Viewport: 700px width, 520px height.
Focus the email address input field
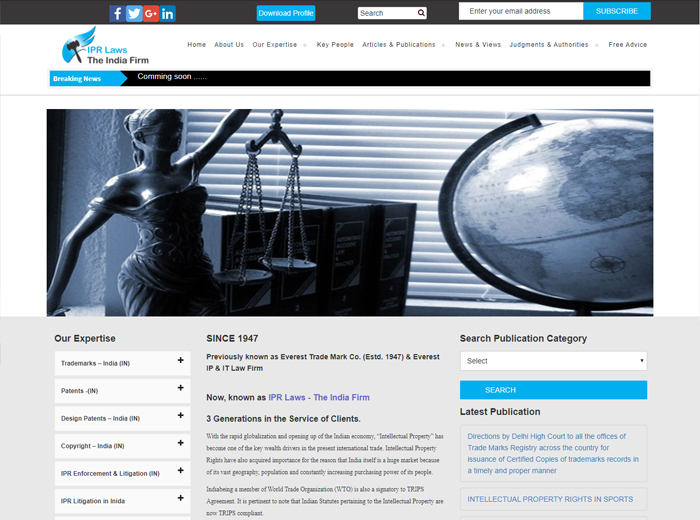click(x=520, y=11)
